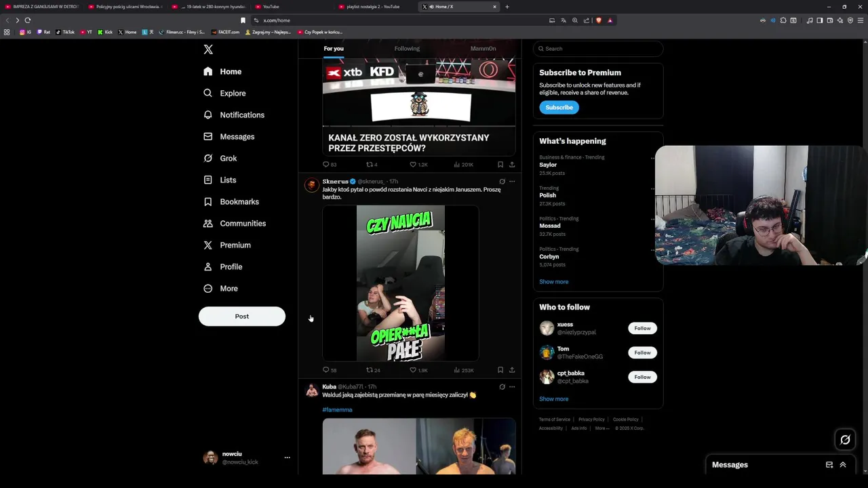Click the browser back arrow
868x488 pixels.
point(7,20)
